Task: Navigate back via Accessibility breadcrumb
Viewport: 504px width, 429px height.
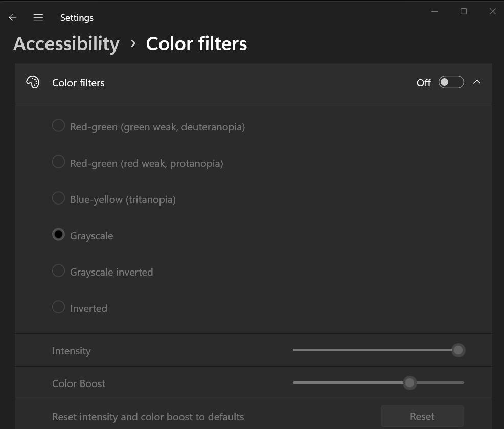Action: tap(66, 44)
